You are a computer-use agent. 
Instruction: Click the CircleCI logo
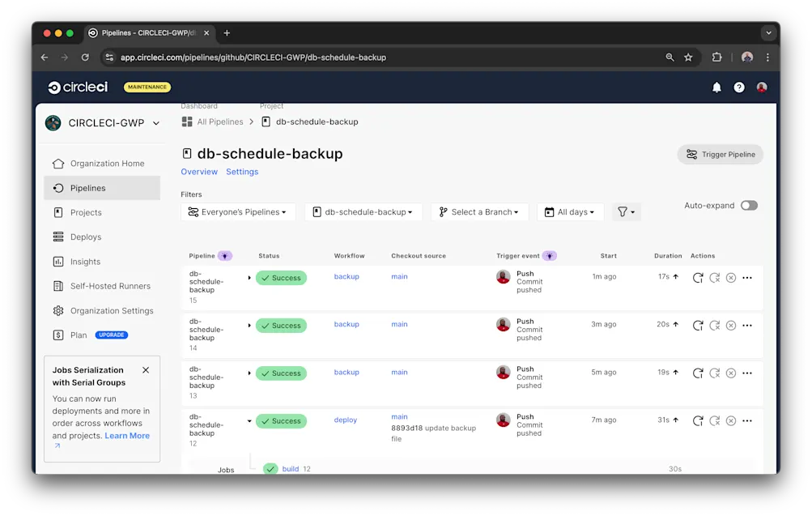coord(77,87)
